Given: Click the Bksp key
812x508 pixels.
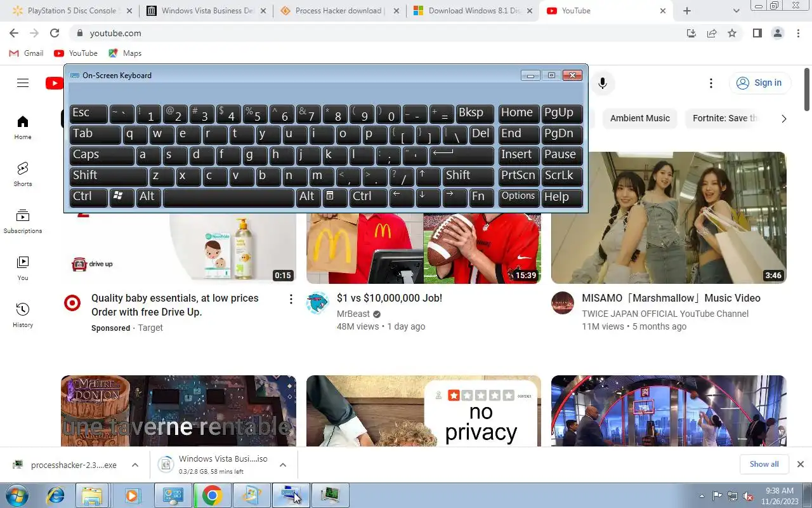Looking at the screenshot, I should pyautogui.click(x=475, y=114).
